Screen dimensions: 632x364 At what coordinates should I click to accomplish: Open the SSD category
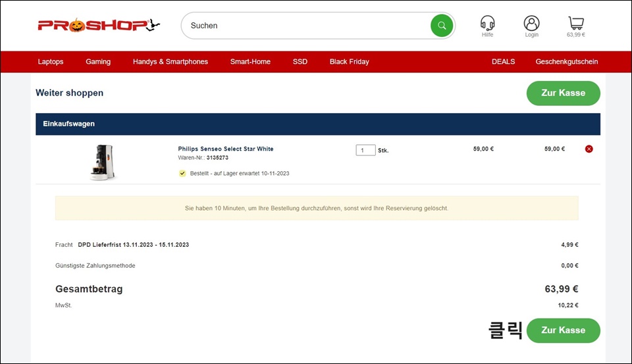300,62
